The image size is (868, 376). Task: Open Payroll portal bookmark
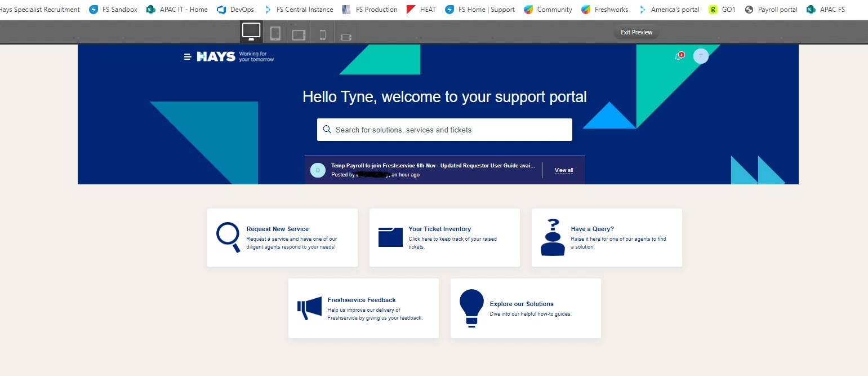click(x=771, y=9)
